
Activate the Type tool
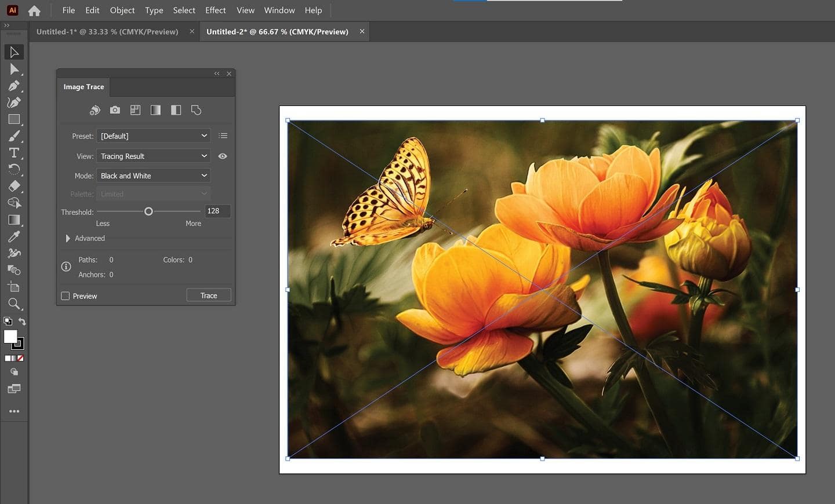tap(14, 153)
